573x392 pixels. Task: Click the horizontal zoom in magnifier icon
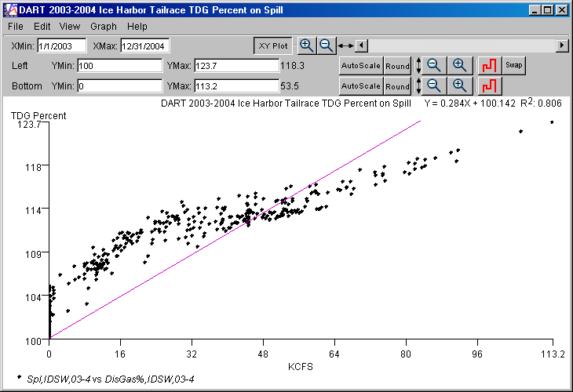307,45
